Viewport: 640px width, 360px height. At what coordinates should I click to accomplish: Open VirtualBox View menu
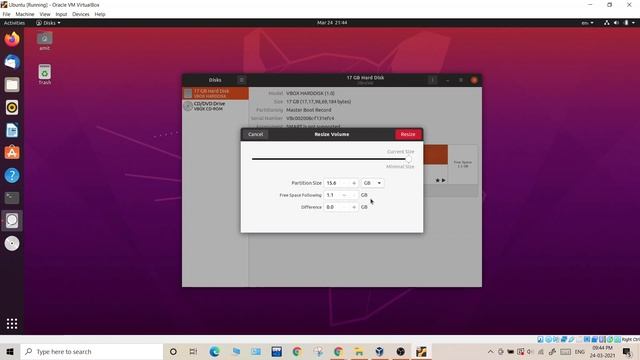[45, 14]
